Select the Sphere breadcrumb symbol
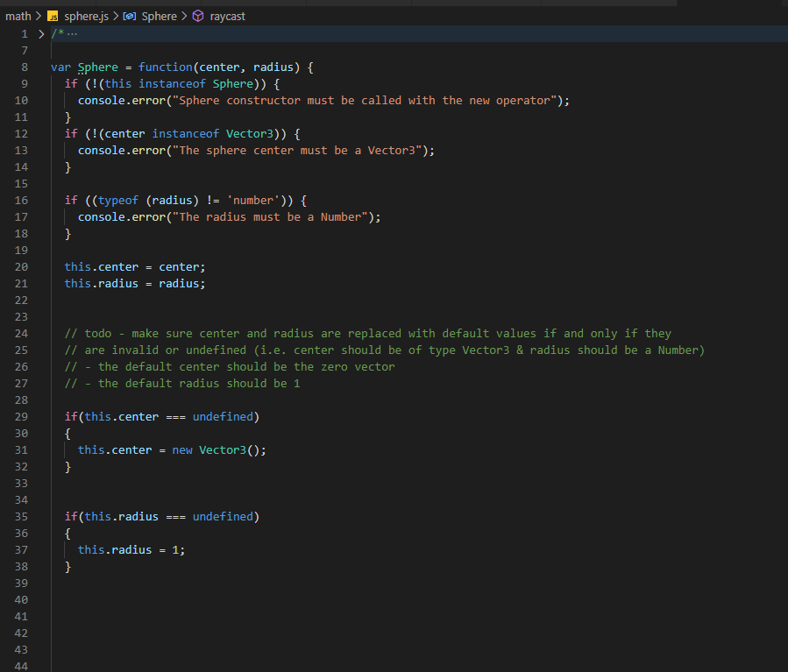Screen dimensions: 788x672 coord(160,17)
